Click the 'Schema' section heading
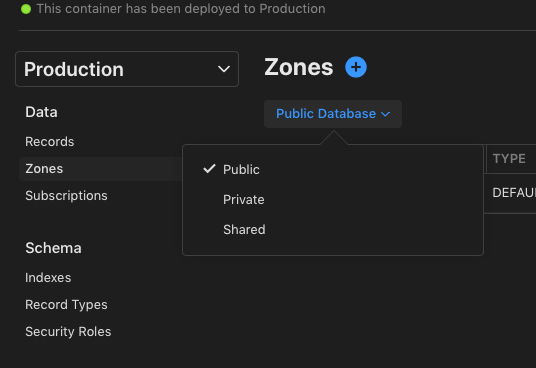This screenshot has height=368, width=536. click(53, 248)
